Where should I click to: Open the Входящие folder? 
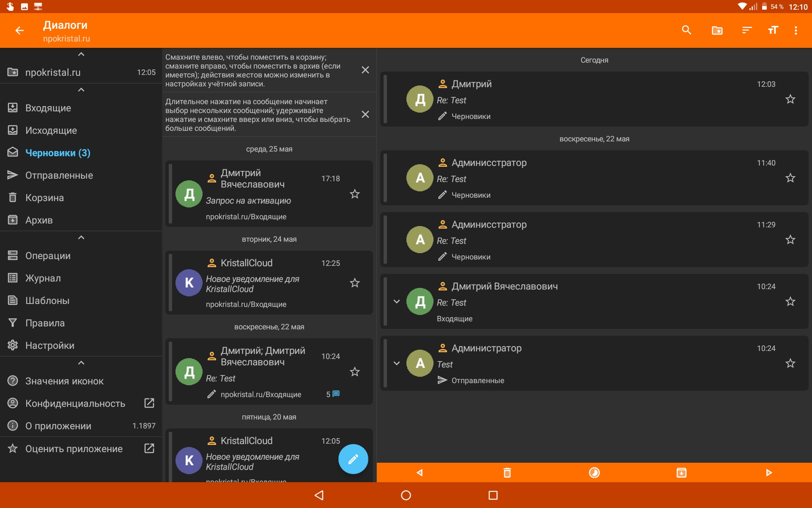[x=48, y=108]
